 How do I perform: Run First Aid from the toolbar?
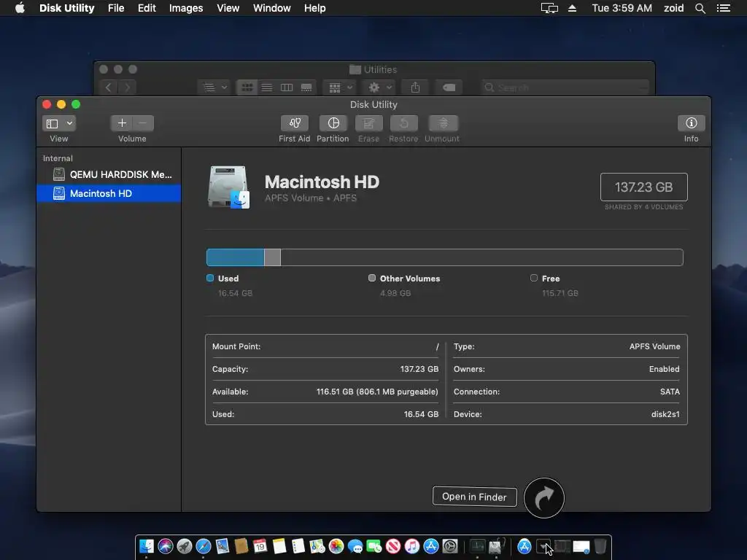(x=295, y=123)
